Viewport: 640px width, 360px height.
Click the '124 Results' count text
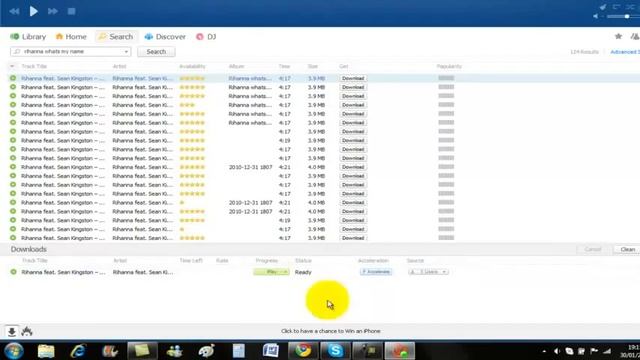tap(584, 52)
